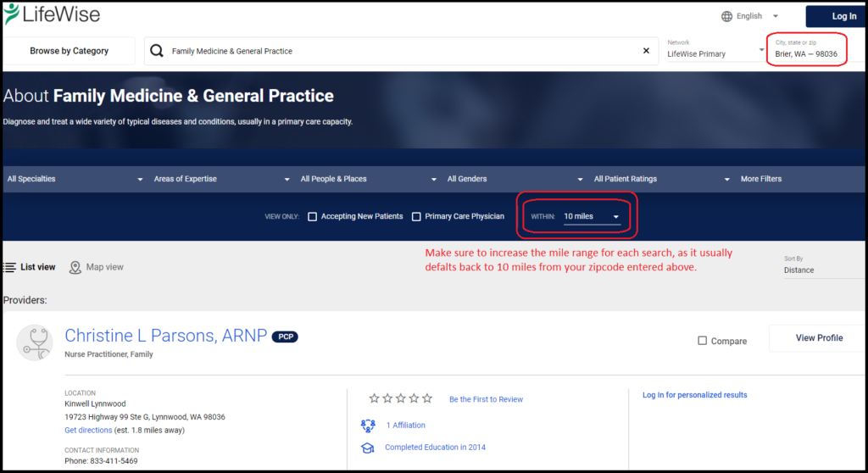Click 1 Affiliation link
Screen dimensions: 868x473
pyautogui.click(x=406, y=426)
